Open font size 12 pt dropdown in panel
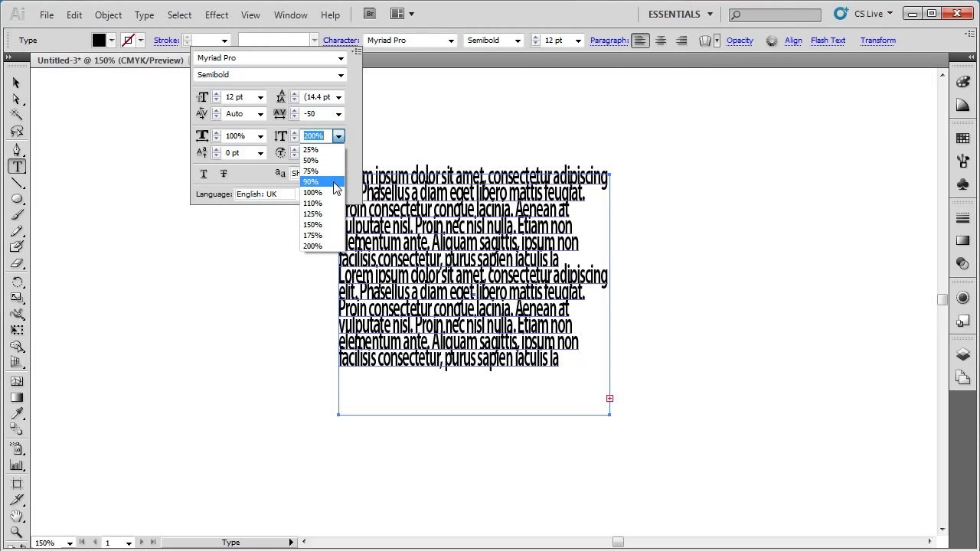This screenshot has height=551, width=980. click(260, 97)
